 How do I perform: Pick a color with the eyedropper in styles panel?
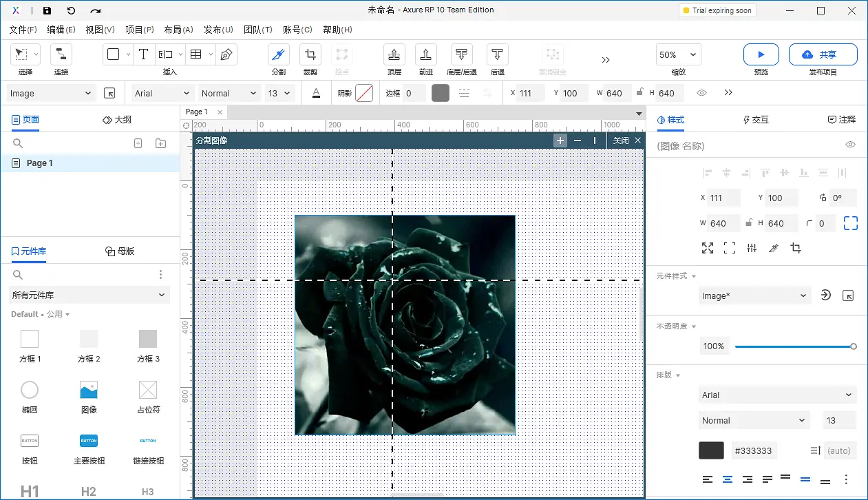point(774,248)
